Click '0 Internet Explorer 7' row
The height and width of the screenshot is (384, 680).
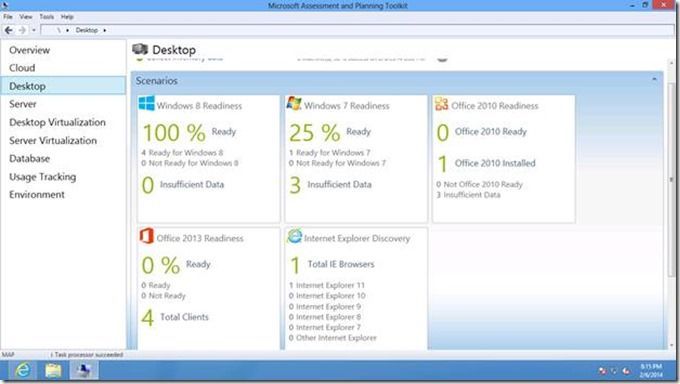[x=324, y=327]
